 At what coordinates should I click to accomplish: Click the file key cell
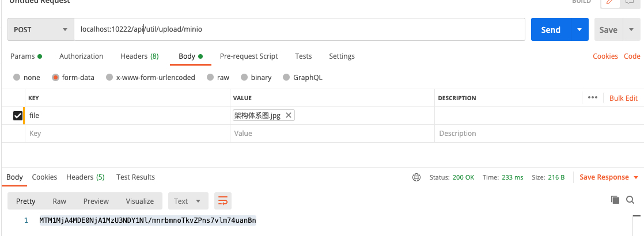pyautogui.click(x=127, y=116)
